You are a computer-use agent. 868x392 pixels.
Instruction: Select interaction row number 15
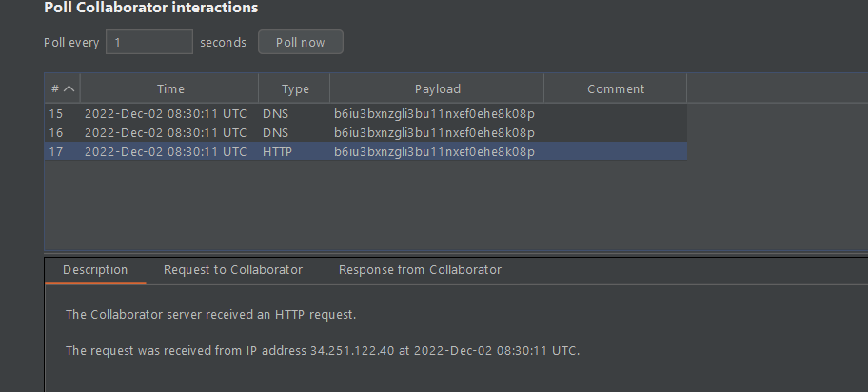(56, 113)
